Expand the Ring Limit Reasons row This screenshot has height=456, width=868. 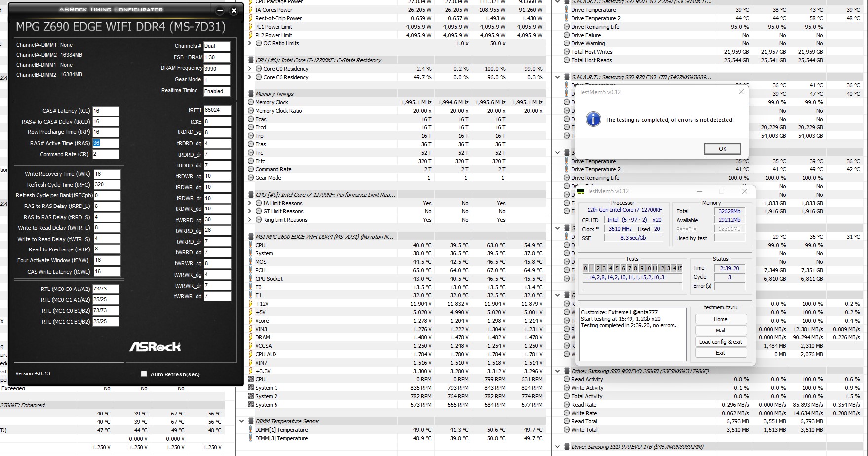pos(250,220)
